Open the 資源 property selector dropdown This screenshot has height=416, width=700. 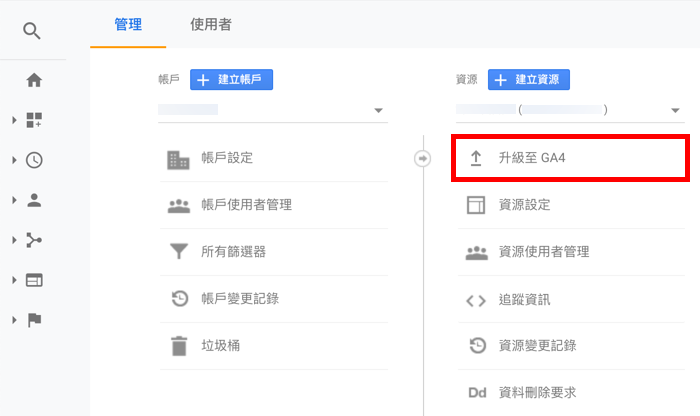(x=570, y=110)
